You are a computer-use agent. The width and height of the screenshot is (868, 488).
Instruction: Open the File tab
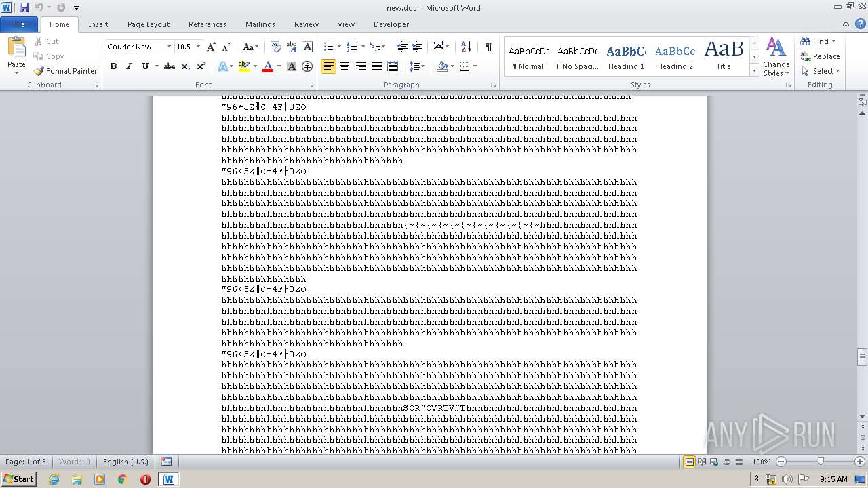coord(19,24)
